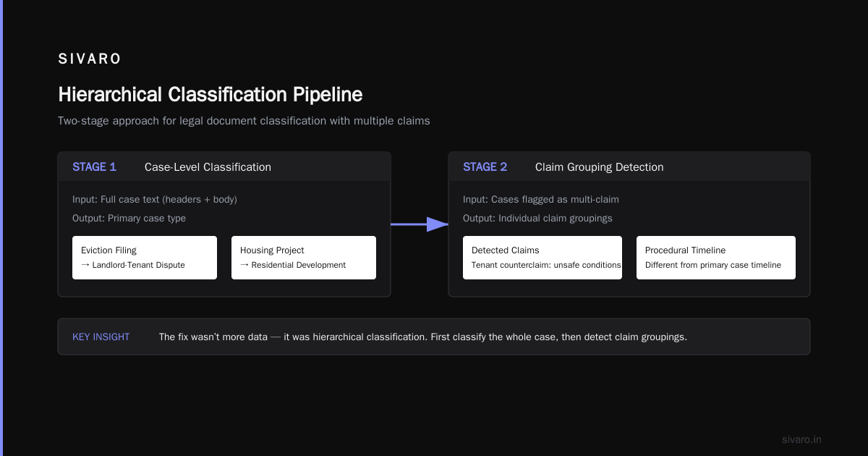Click the Case-Level Classification heading
The height and width of the screenshot is (456, 868).
click(x=208, y=167)
